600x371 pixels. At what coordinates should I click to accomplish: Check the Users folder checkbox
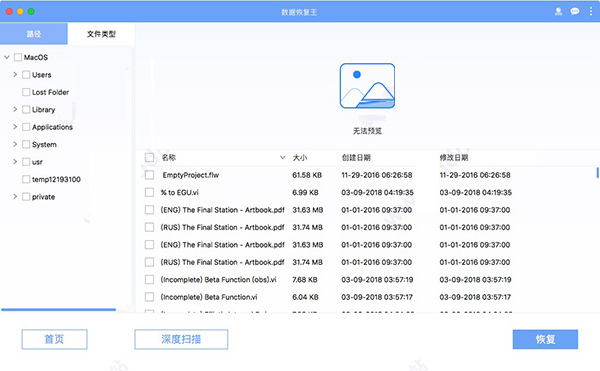click(x=26, y=75)
